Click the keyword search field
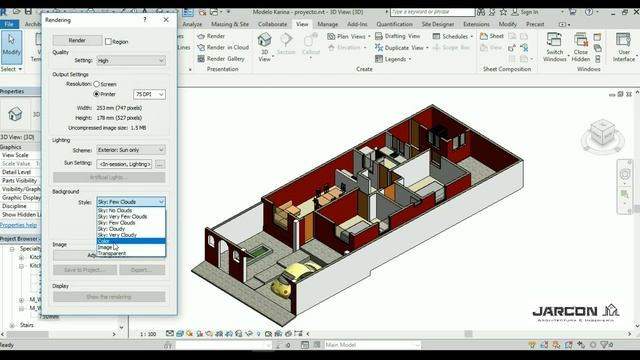The width and height of the screenshot is (640, 360). tap(432, 12)
